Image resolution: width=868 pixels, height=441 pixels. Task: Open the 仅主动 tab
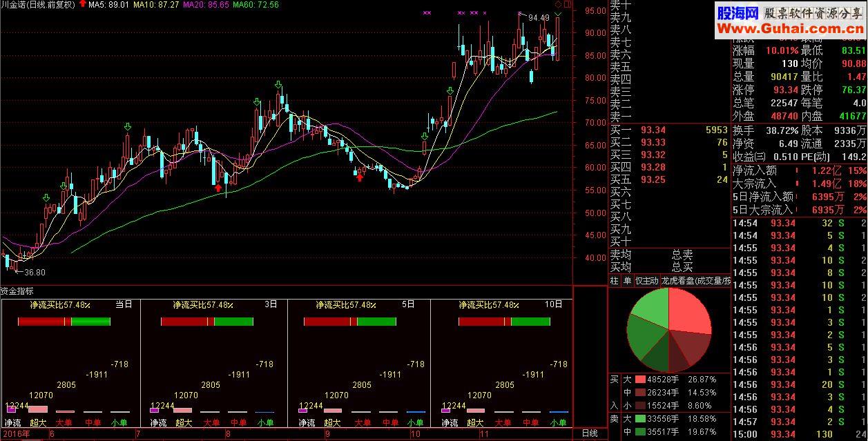[x=646, y=281]
